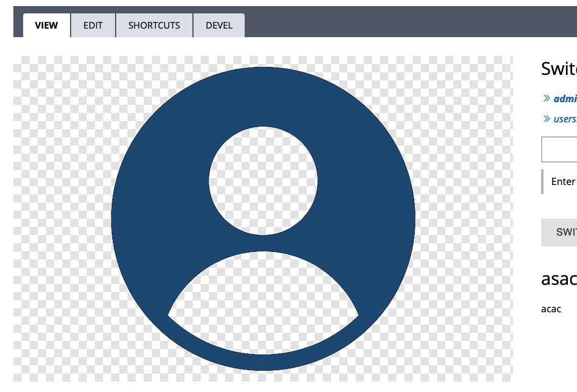
Task: Click the Enter username helper text
Action: tap(563, 181)
